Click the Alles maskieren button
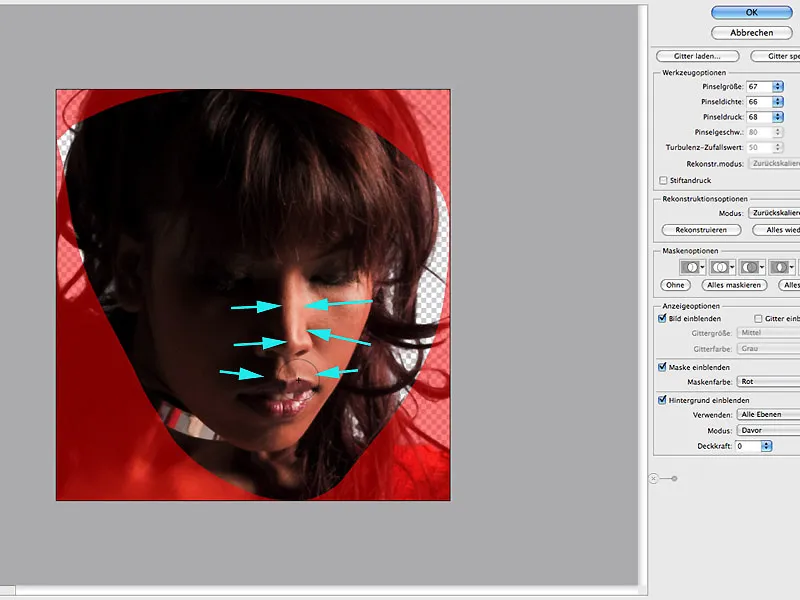 click(734, 285)
